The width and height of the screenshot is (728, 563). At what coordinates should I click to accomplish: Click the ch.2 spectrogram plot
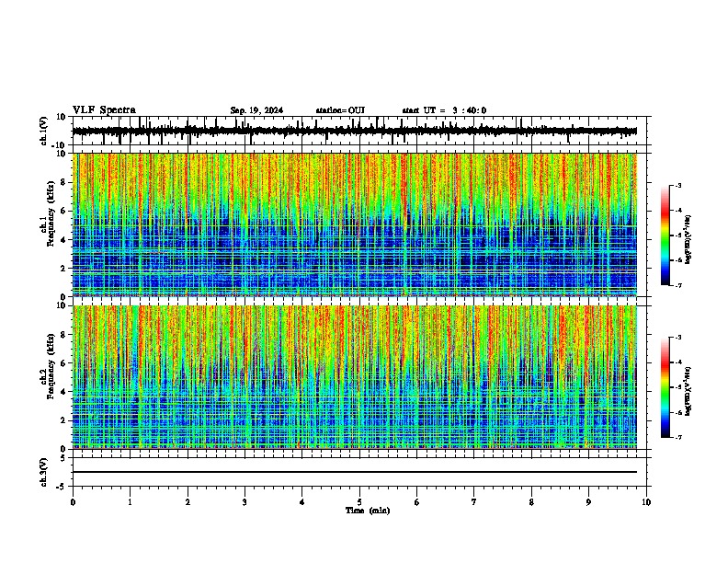point(355,377)
